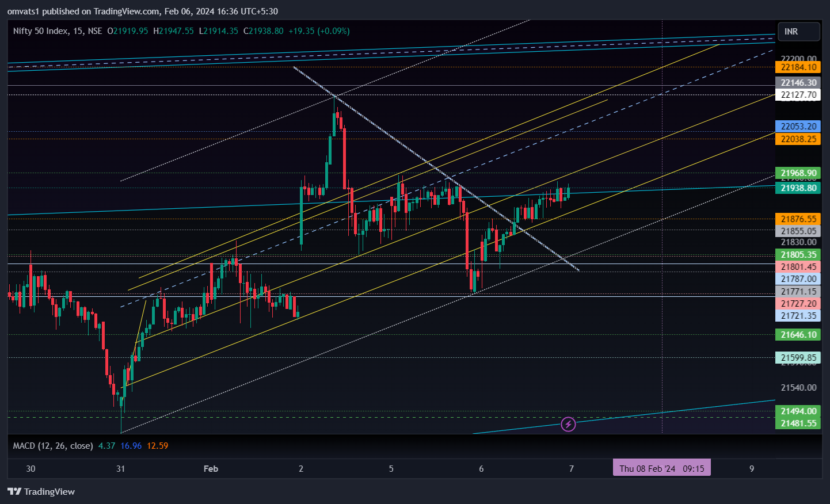830x504 pixels.
Task: Click the highlighted Thu 08 Feb '24 09:15 time label
Action: pyautogui.click(x=662, y=468)
